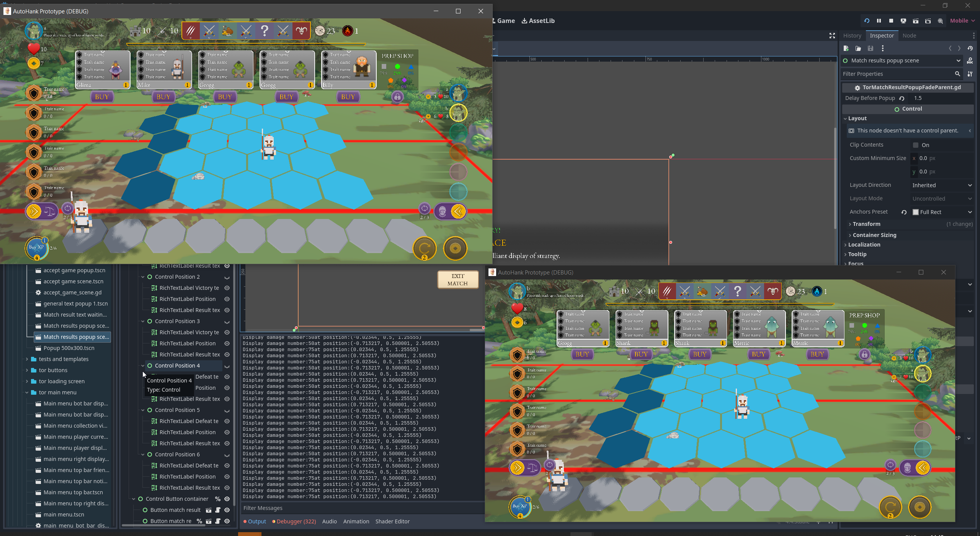Pause the running project
The image size is (980, 536).
(x=879, y=21)
